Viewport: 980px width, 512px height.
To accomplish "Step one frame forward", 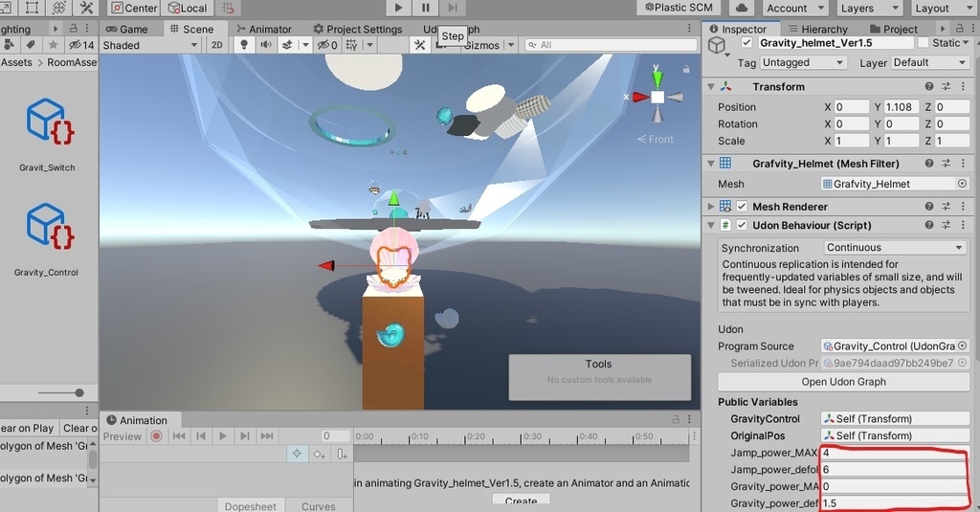I will point(453,8).
